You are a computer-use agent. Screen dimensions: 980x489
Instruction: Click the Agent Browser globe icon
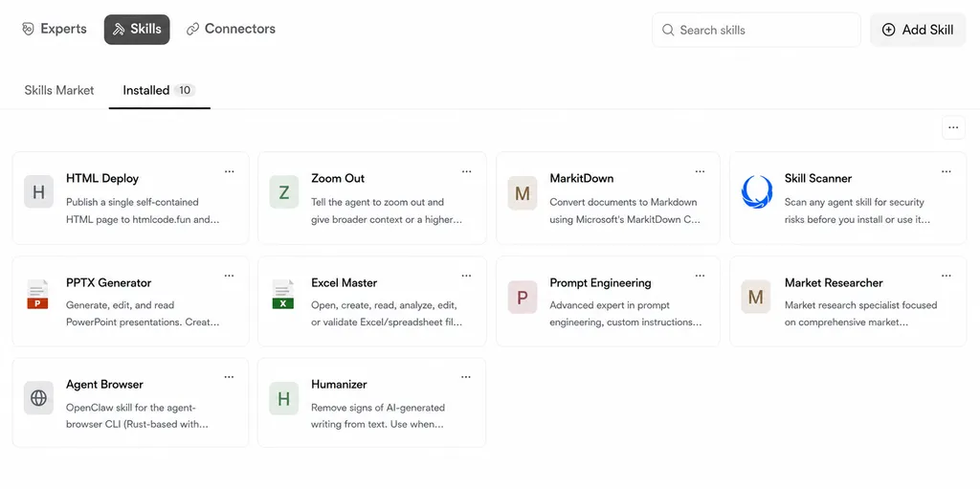click(x=38, y=398)
